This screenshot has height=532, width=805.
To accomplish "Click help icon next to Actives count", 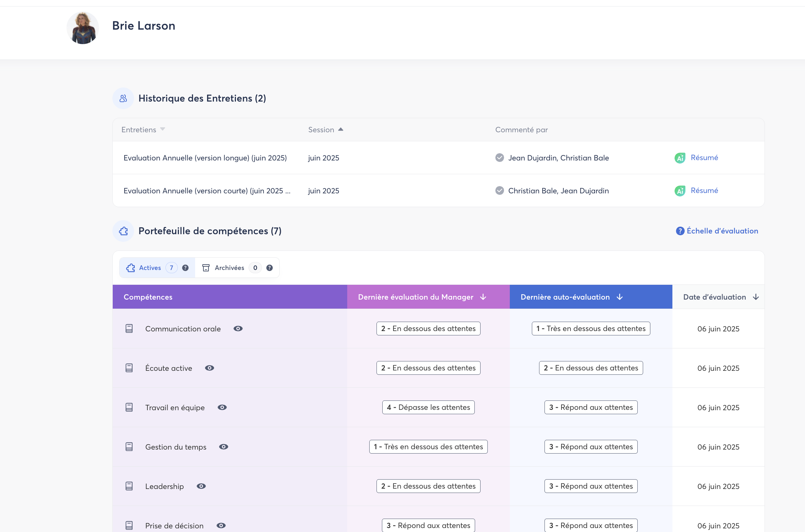I will point(185,268).
